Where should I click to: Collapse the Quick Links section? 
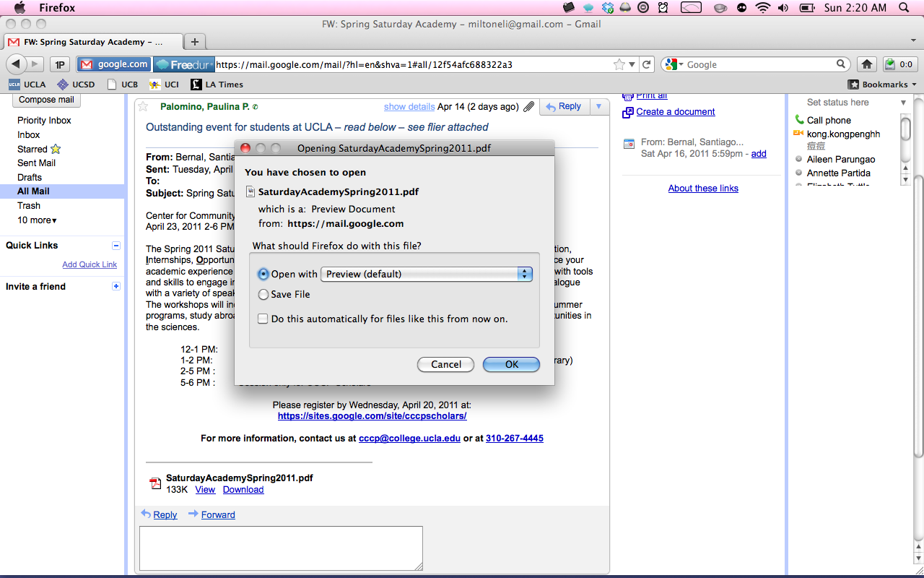116,246
